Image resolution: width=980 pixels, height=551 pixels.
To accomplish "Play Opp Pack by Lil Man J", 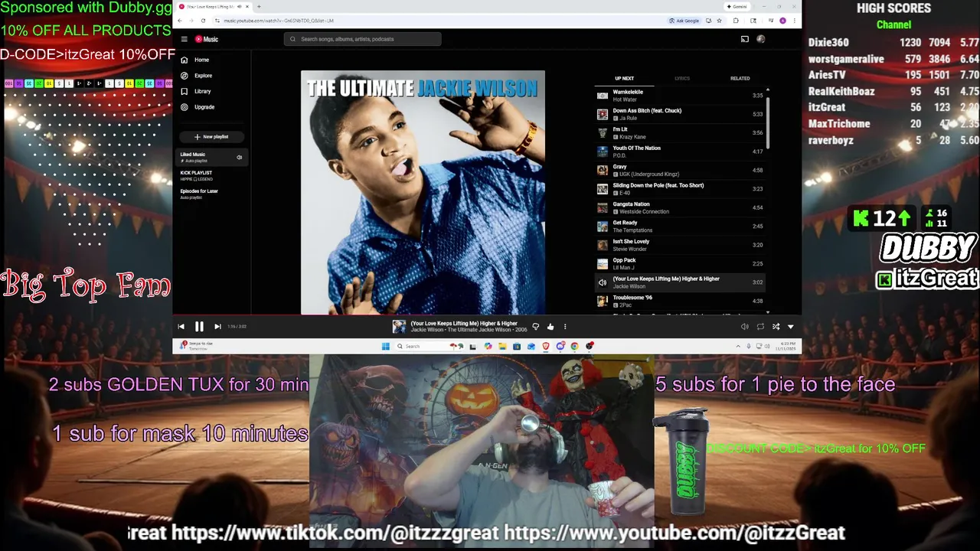I will (680, 264).
